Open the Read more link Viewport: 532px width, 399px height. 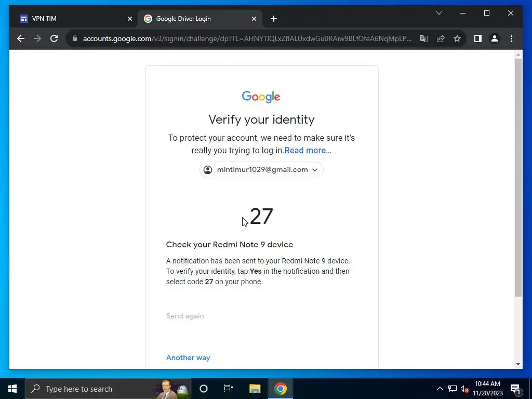point(308,150)
